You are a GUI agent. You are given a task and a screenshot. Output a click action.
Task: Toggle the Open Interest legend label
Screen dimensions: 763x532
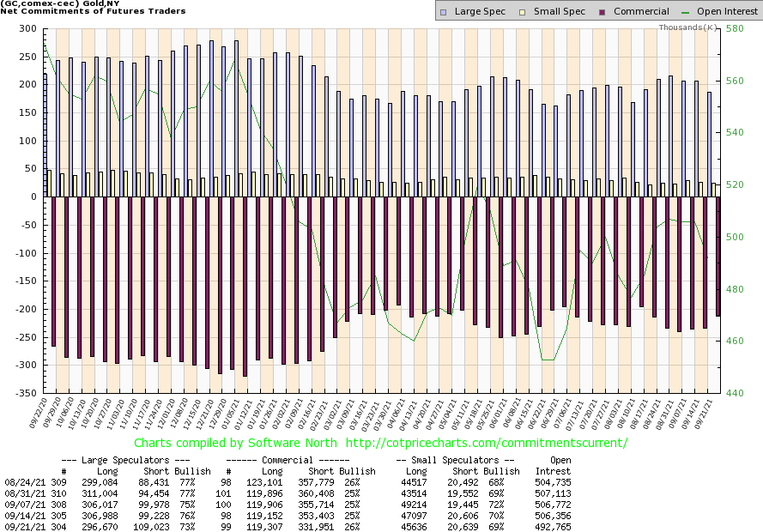(726, 12)
